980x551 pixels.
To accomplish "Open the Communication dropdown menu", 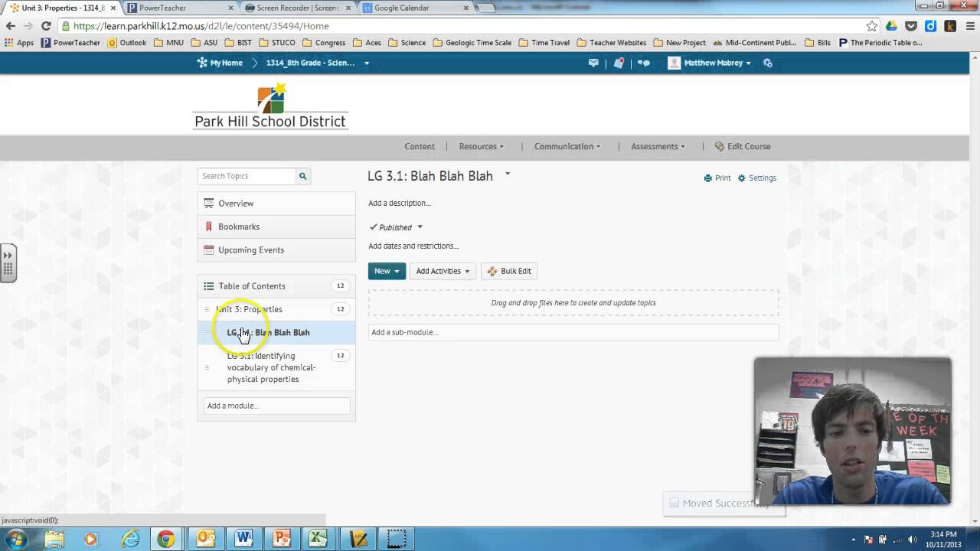I will coord(567,146).
